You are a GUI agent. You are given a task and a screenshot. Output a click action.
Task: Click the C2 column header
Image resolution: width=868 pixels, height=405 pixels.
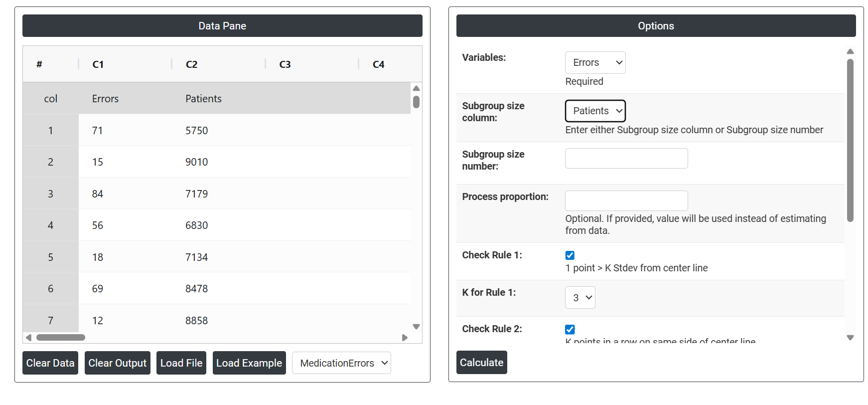(x=192, y=64)
